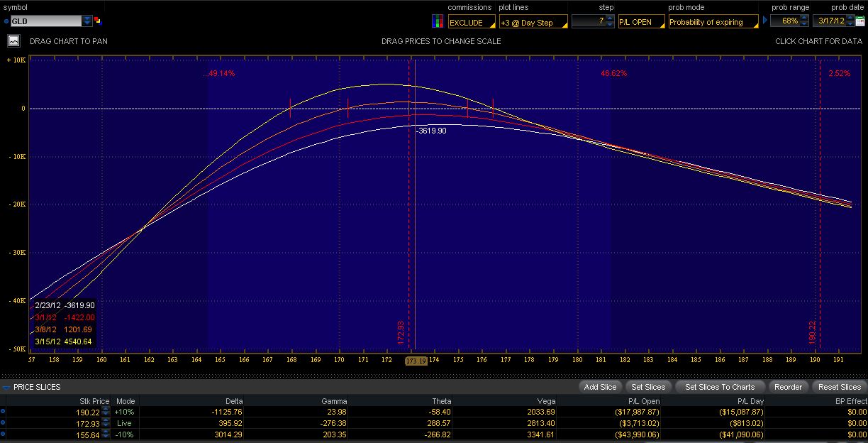Click the 3/15/12 legend entry
The width and height of the screenshot is (868, 443).
coord(65,341)
